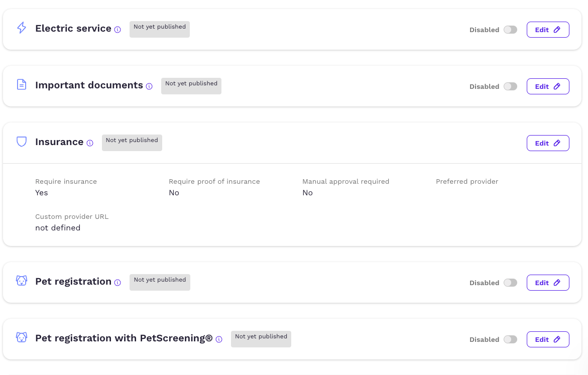This screenshot has width=588, height=375.
Task: Select the heading reading only Pet registration
Action: click(x=73, y=281)
